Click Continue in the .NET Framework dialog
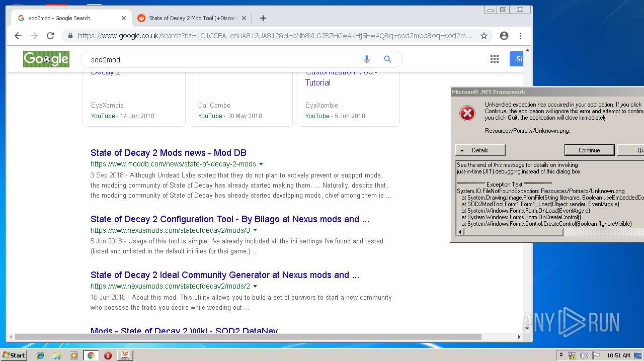 (589, 150)
